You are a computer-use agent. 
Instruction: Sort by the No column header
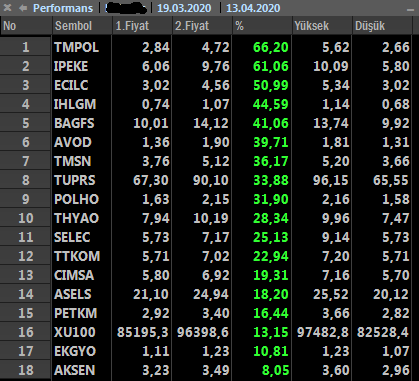26,26
